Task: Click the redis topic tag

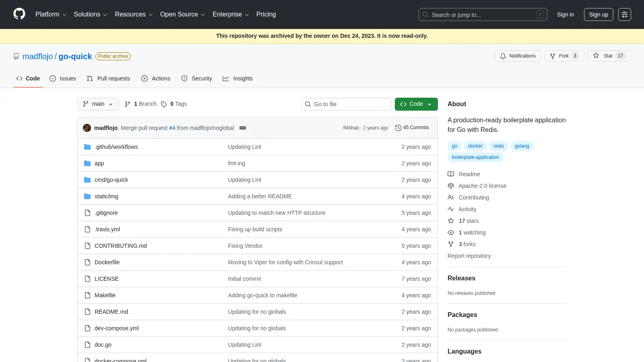Action: tap(499, 146)
